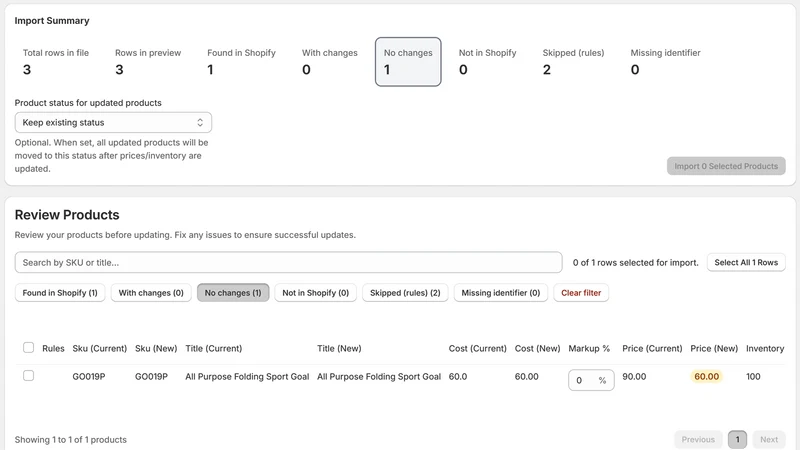This screenshot has height=450, width=800.
Task: Click the current SKU GO019P cell
Action: click(89, 377)
